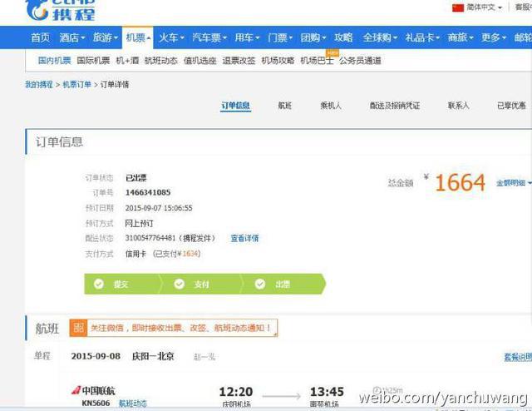
Task: Expand the 旅游 navigation dropdown
Action: coord(106,37)
